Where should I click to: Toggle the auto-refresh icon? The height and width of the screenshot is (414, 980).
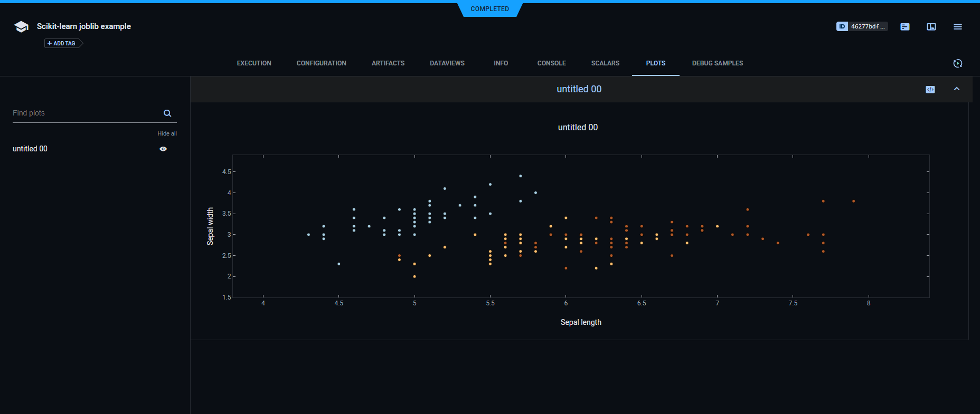[958, 63]
